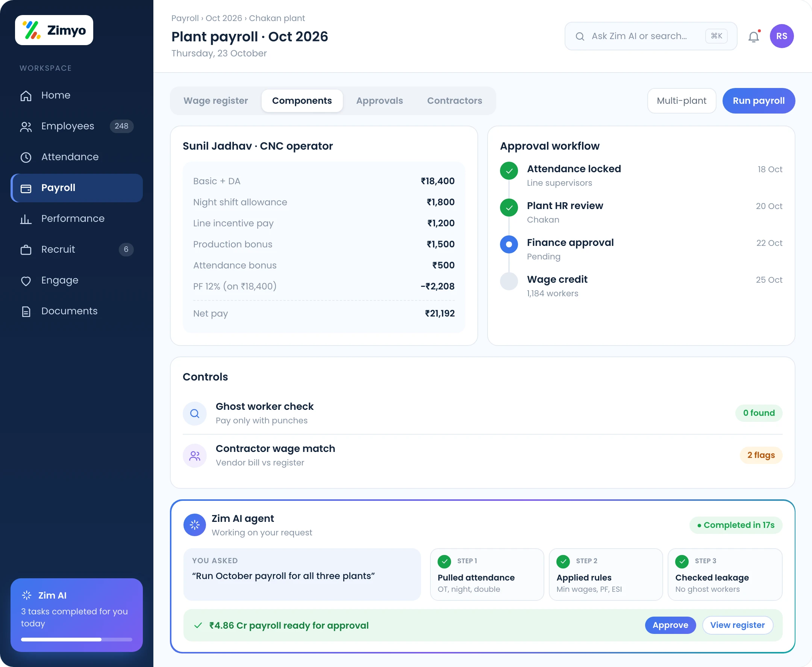This screenshot has height=667, width=812.
Task: Open the notifications bell
Action: (x=754, y=36)
